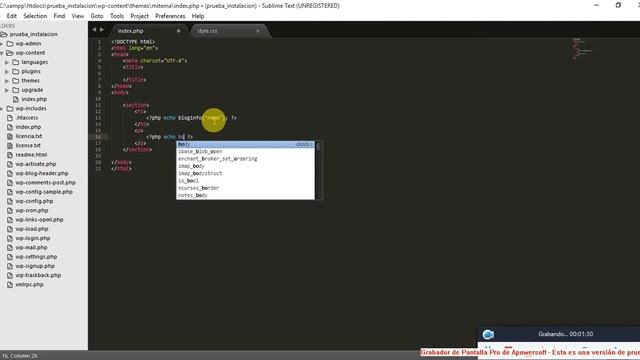
Task: Click the .htaccess file icon
Action: pos(10,118)
